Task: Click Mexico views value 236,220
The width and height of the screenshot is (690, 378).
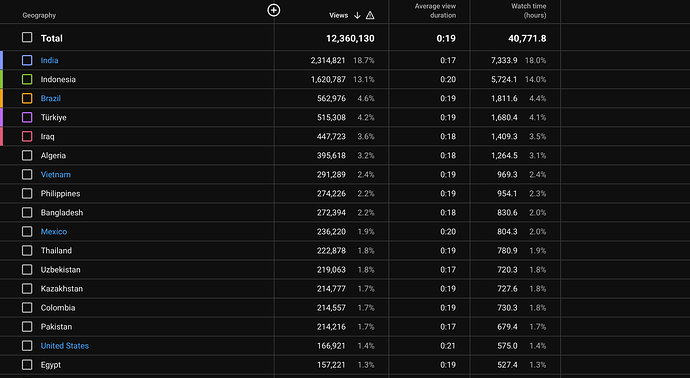Action: (x=331, y=231)
